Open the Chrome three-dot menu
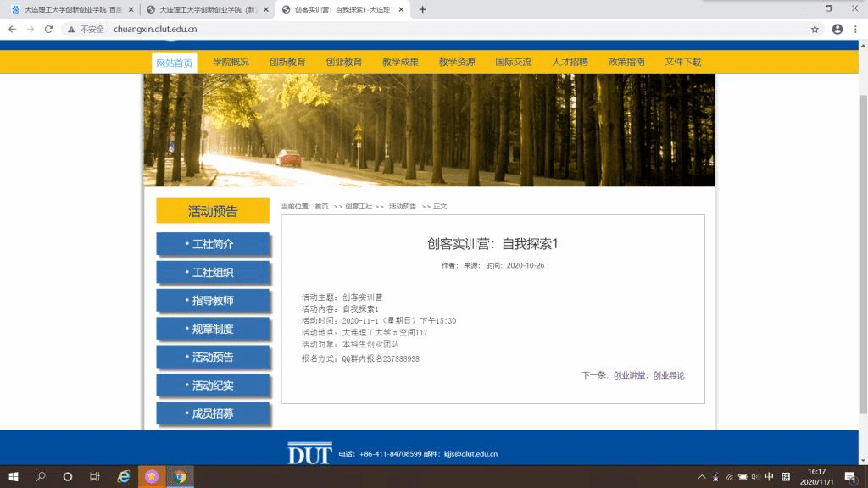The height and width of the screenshot is (488, 868). tap(855, 29)
